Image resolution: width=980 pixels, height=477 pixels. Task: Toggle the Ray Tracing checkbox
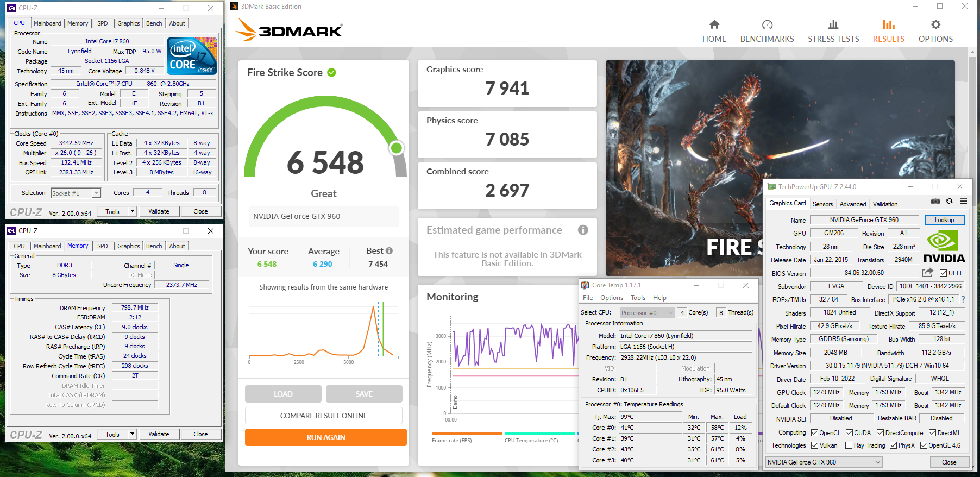(x=849, y=445)
